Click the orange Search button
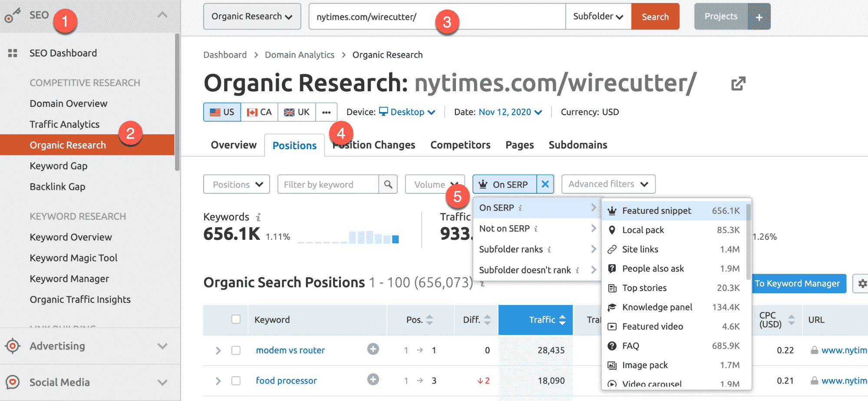The image size is (868, 401). coord(655,17)
